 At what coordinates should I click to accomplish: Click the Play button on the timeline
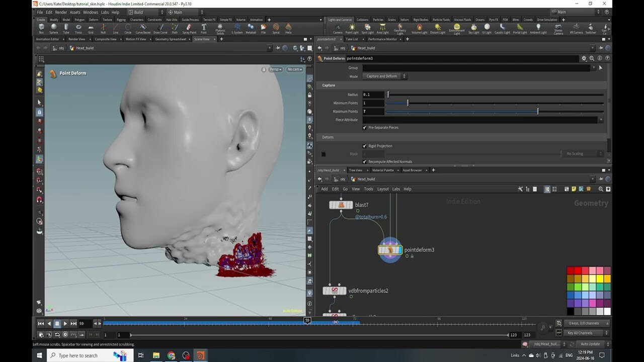65,323
